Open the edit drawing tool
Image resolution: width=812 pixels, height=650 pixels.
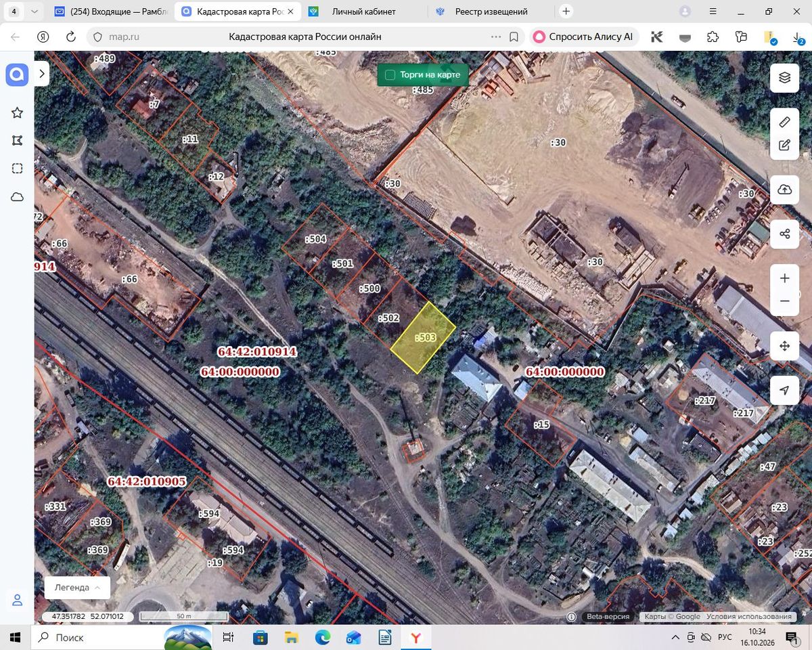coord(784,145)
